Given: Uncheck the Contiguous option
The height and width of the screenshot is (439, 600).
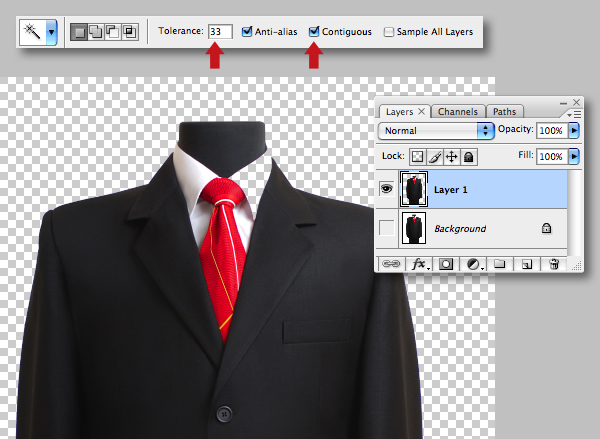Looking at the screenshot, I should coord(314,32).
